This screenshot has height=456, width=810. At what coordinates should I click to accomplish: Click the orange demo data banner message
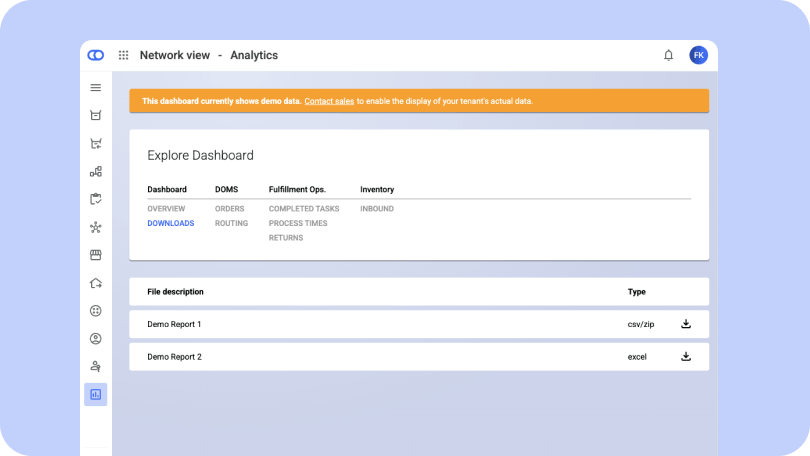click(419, 101)
